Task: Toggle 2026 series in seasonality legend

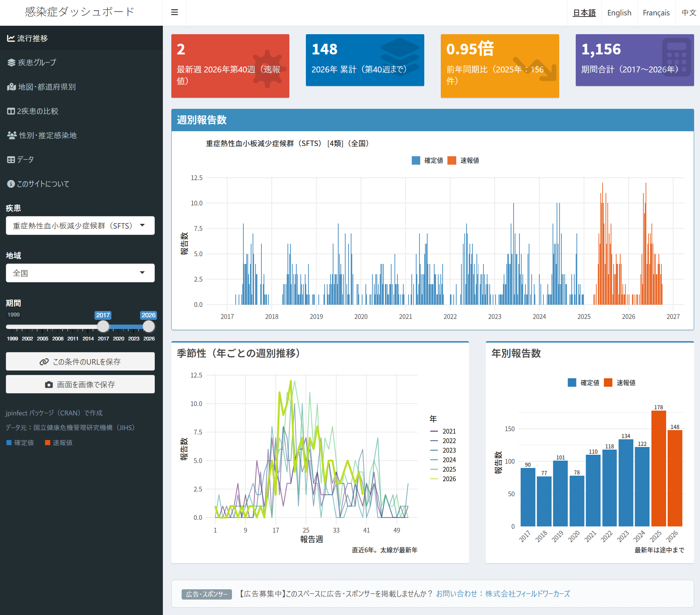Action: (x=443, y=479)
